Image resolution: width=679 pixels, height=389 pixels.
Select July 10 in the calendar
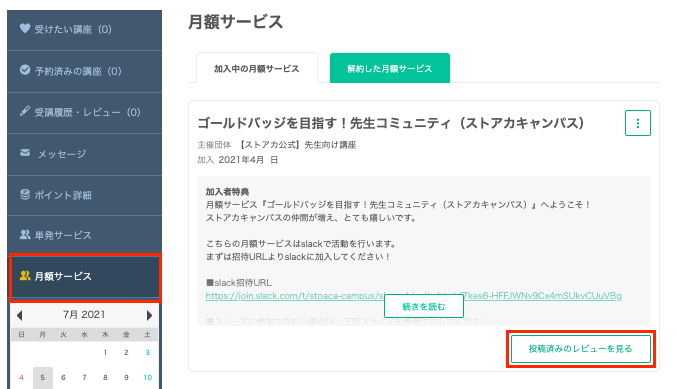click(x=148, y=377)
